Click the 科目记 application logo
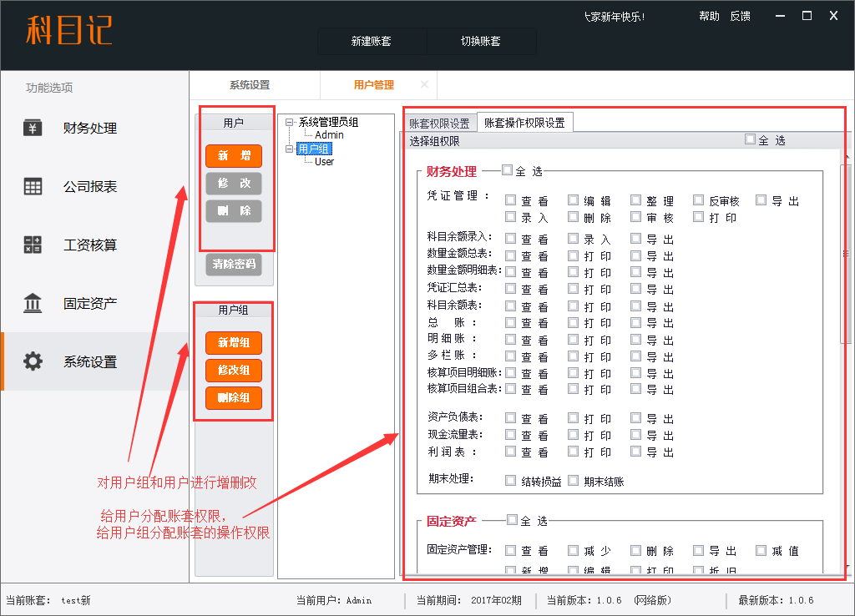This screenshot has height=616, width=855. tap(68, 31)
